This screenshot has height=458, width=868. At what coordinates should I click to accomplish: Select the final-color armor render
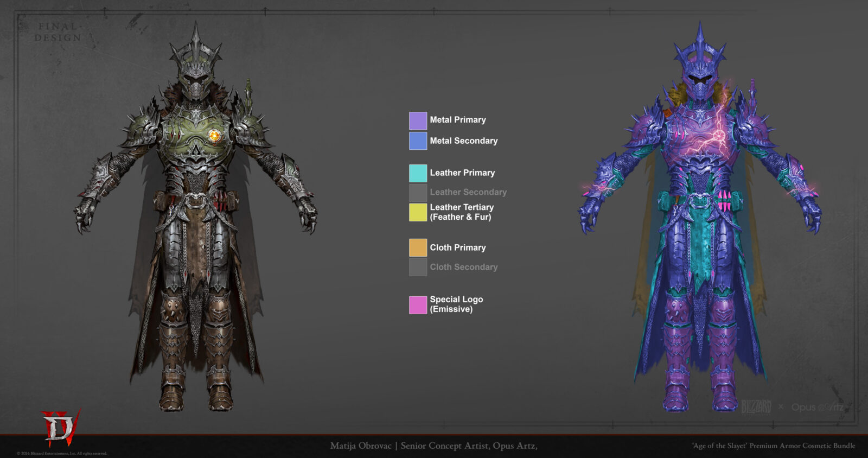(195, 217)
